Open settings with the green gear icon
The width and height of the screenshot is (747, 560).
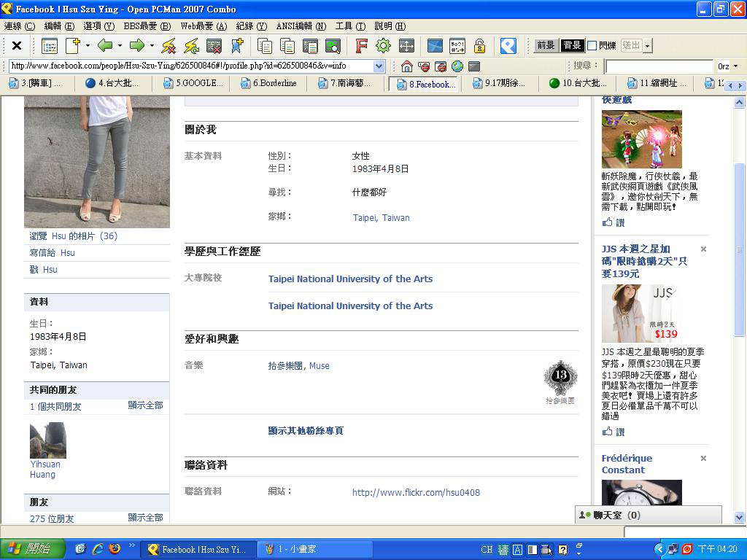click(383, 46)
